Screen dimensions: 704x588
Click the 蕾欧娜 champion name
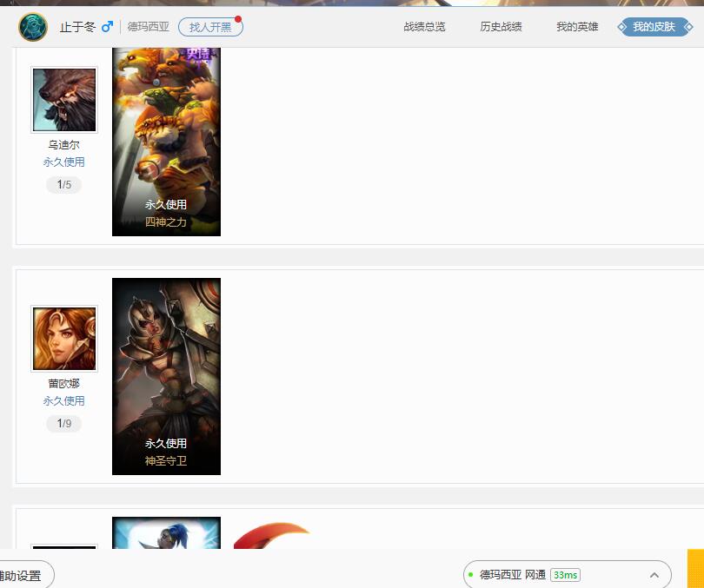point(63,384)
